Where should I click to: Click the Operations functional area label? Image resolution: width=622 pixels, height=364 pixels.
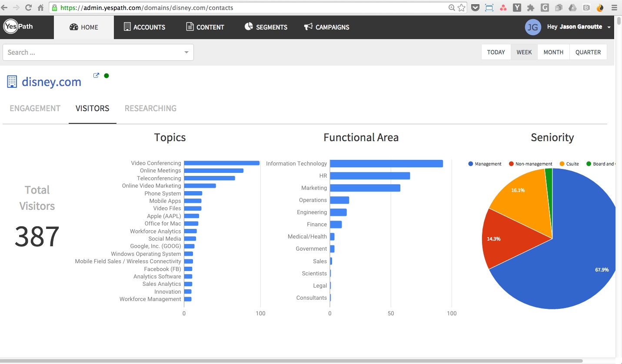tap(313, 200)
